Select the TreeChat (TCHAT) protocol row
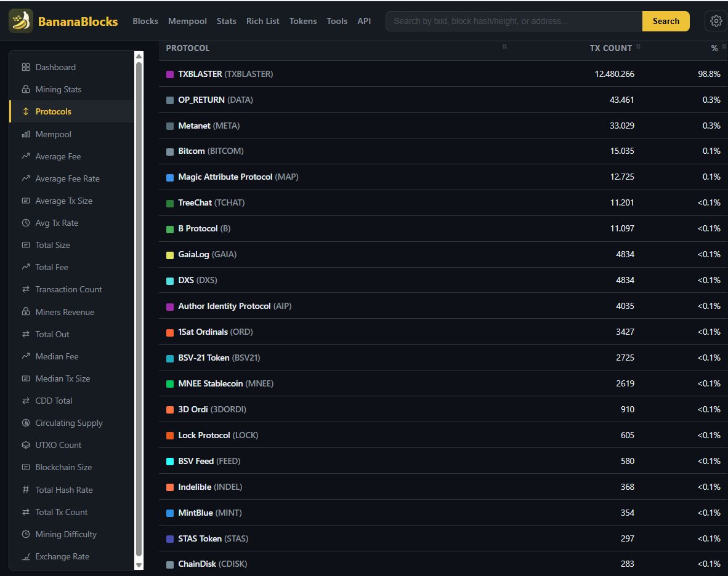The image size is (728, 576). point(443,202)
